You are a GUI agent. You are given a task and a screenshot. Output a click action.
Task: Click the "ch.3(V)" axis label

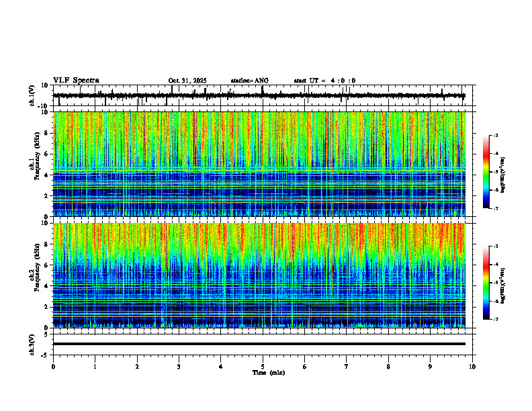click(x=32, y=345)
